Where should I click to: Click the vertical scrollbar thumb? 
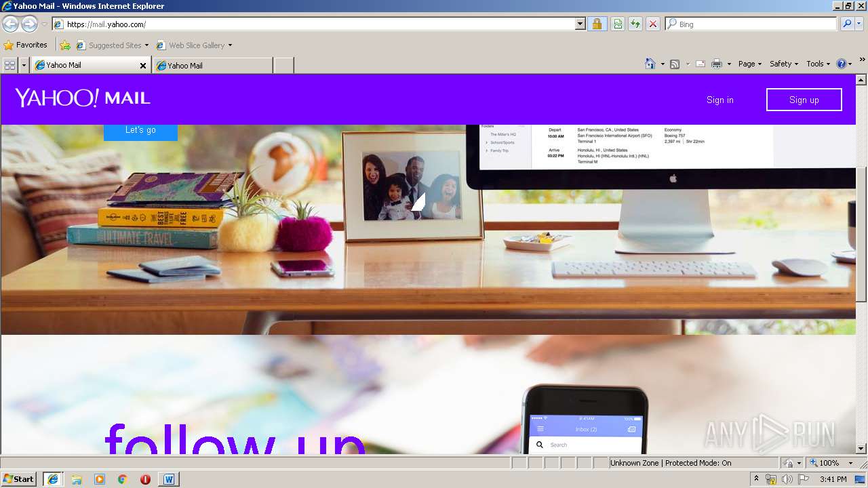coord(861,234)
